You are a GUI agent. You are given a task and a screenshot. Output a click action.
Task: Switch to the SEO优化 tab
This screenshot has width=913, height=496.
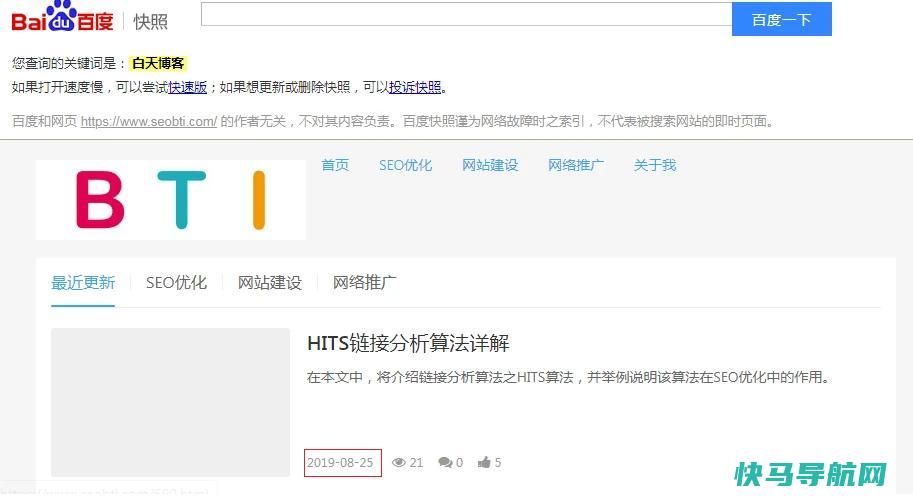click(x=176, y=283)
